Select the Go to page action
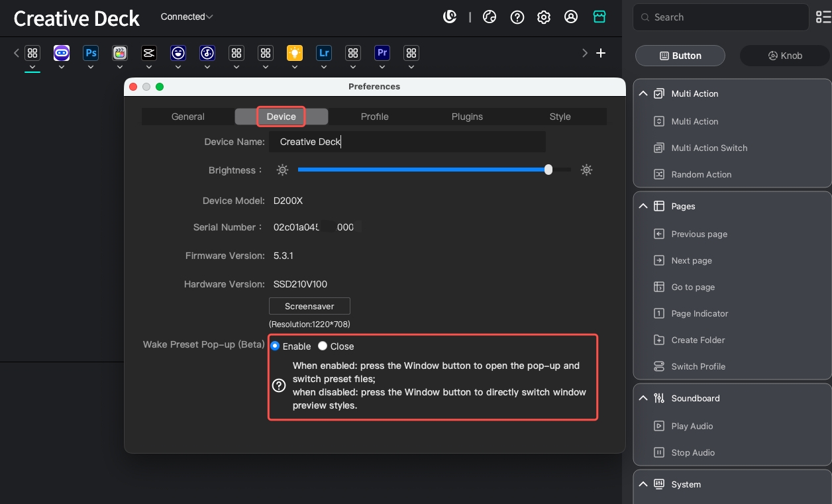Image resolution: width=832 pixels, height=504 pixels. [x=692, y=287]
